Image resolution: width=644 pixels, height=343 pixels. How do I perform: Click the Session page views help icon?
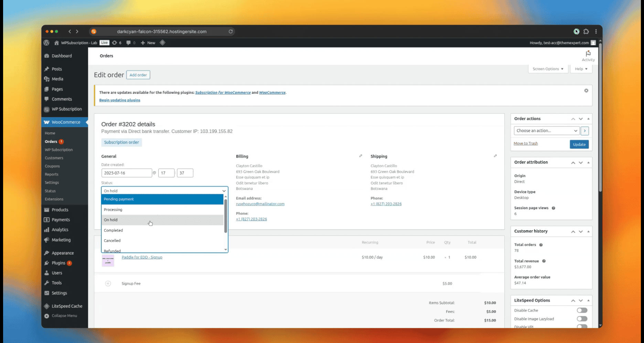pos(553,208)
